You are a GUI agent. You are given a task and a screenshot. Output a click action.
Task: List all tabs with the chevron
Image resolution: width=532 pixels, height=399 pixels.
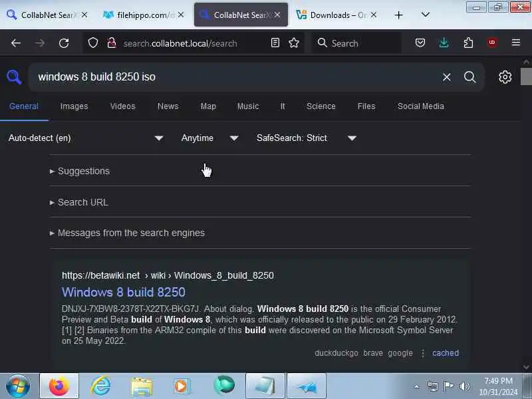tap(425, 15)
